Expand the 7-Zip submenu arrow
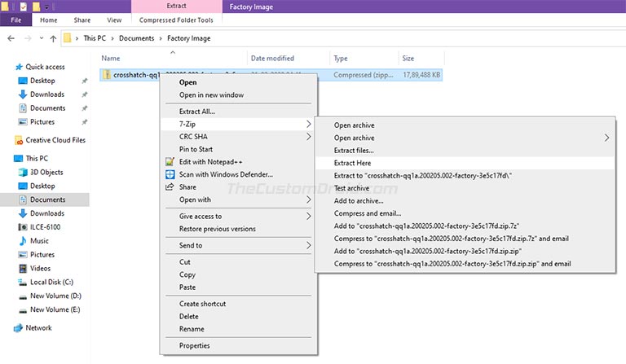This screenshot has width=626, height=364. [x=309, y=124]
